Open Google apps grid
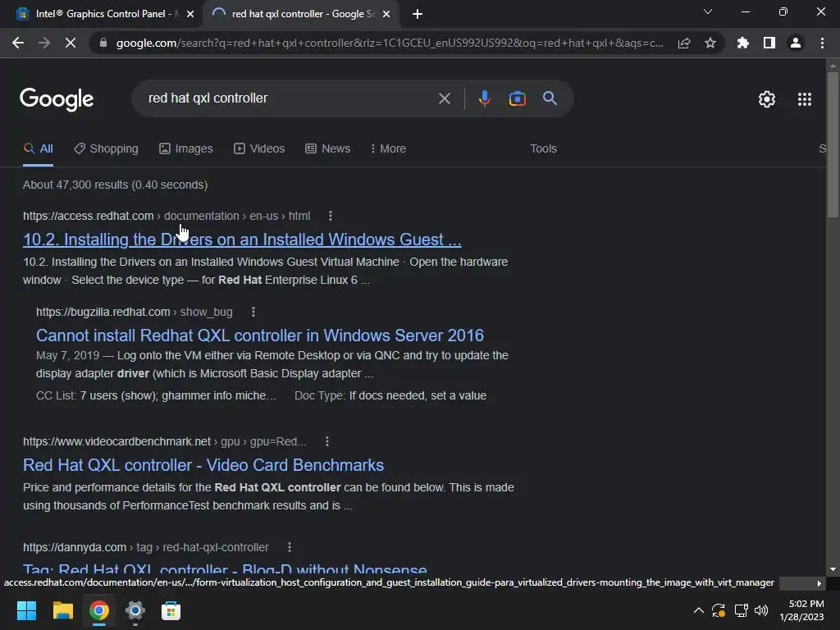Screen dimensions: 840x630 point(804,99)
